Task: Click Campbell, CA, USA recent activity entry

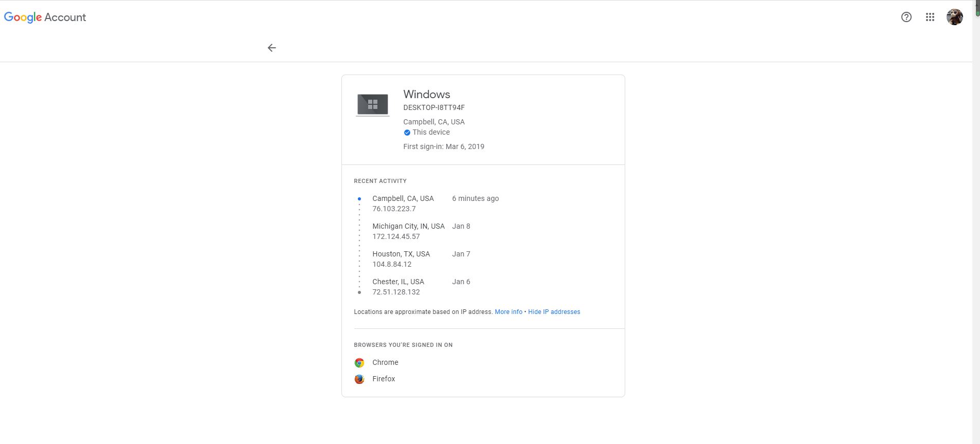Action: click(x=403, y=198)
